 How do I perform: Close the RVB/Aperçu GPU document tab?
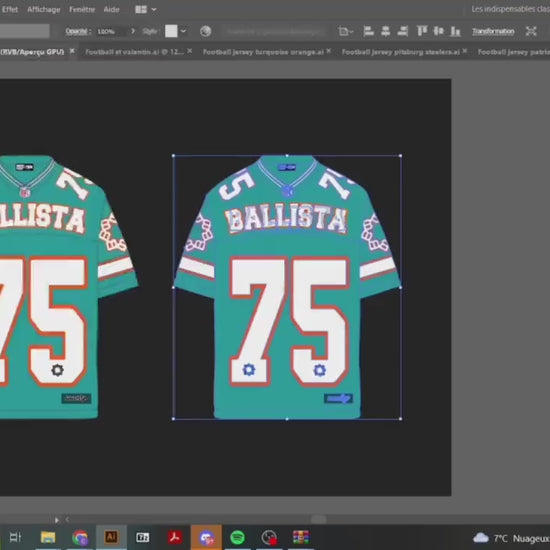(x=72, y=51)
